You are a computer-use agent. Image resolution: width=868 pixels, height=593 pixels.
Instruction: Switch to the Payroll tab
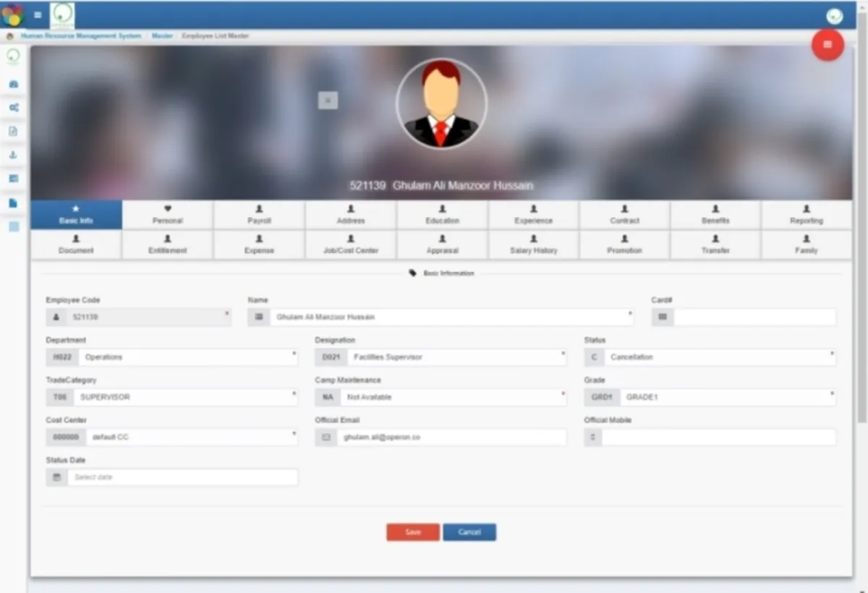pos(259,215)
